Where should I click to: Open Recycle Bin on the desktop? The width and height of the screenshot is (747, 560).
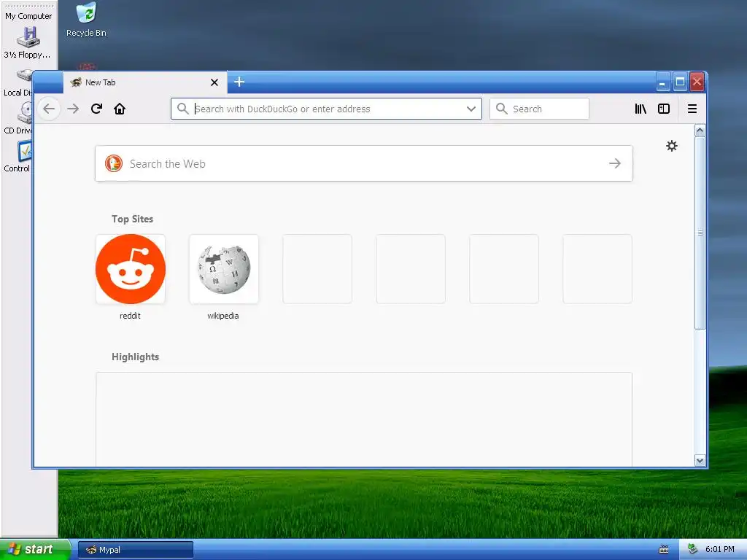pos(86,20)
